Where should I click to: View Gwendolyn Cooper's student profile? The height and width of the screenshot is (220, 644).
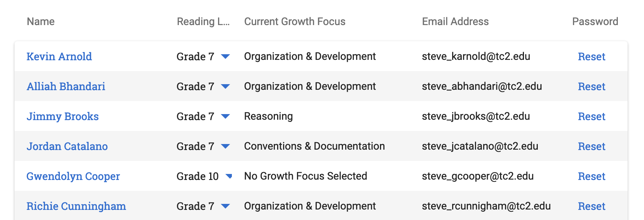coord(73,176)
